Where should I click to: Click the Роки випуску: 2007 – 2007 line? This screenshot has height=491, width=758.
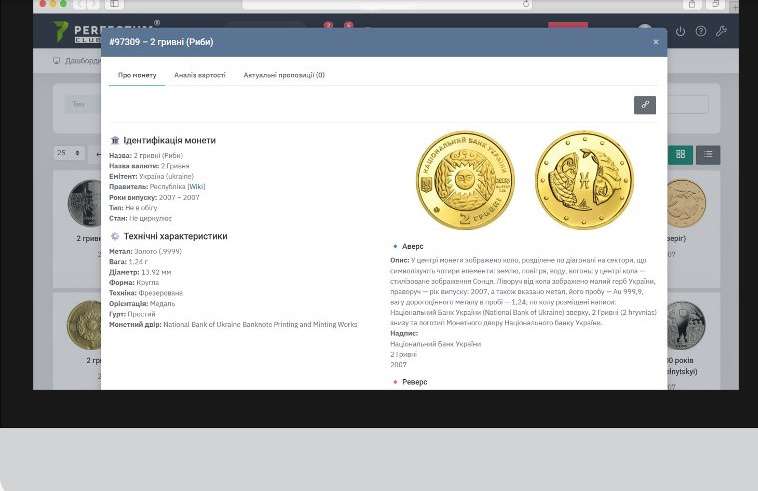(x=154, y=197)
